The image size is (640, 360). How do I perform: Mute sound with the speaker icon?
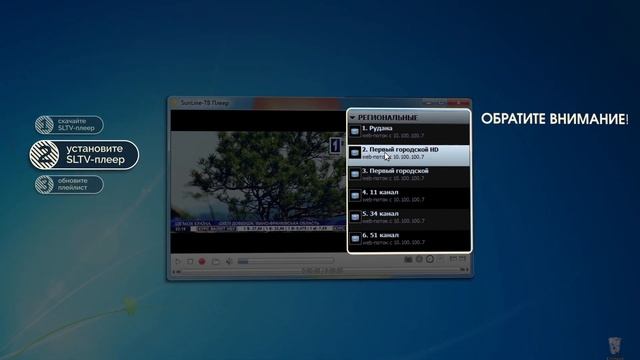(x=229, y=261)
